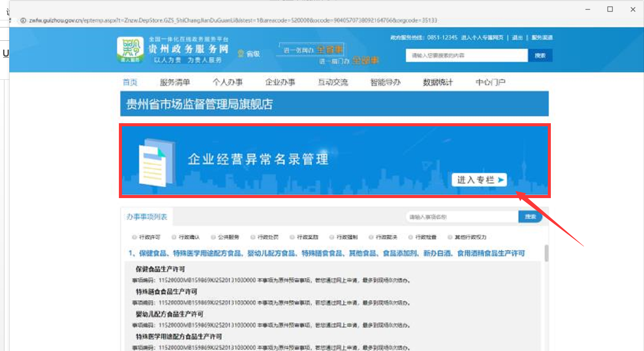Viewport: 644px width, 351px height.
Task: Expand item 1 保健食品 food production permit heading
Action: (326, 253)
